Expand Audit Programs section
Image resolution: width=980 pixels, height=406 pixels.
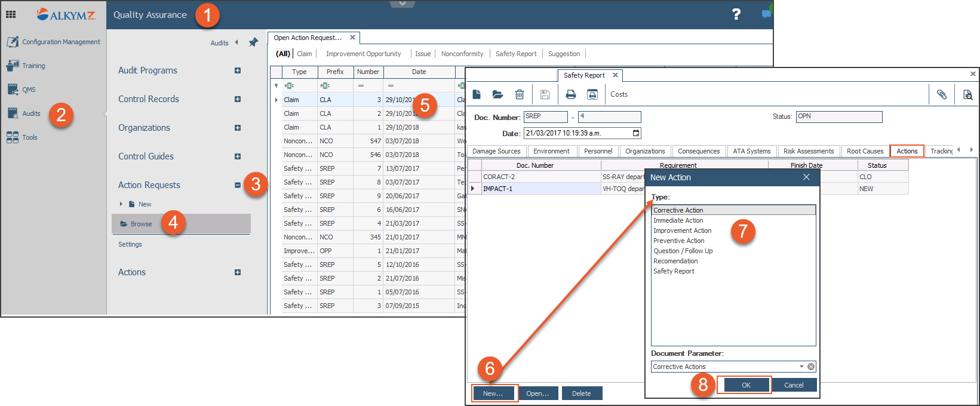click(238, 70)
